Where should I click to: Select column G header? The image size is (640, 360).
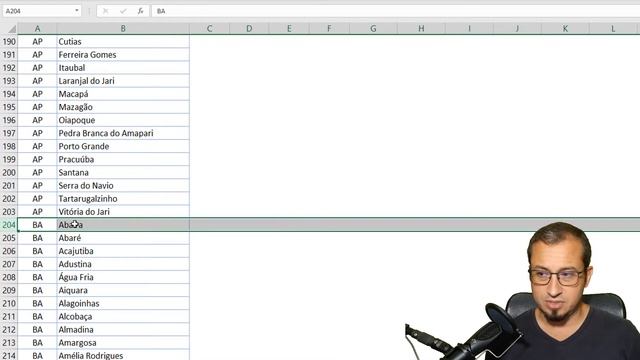[x=373, y=29]
